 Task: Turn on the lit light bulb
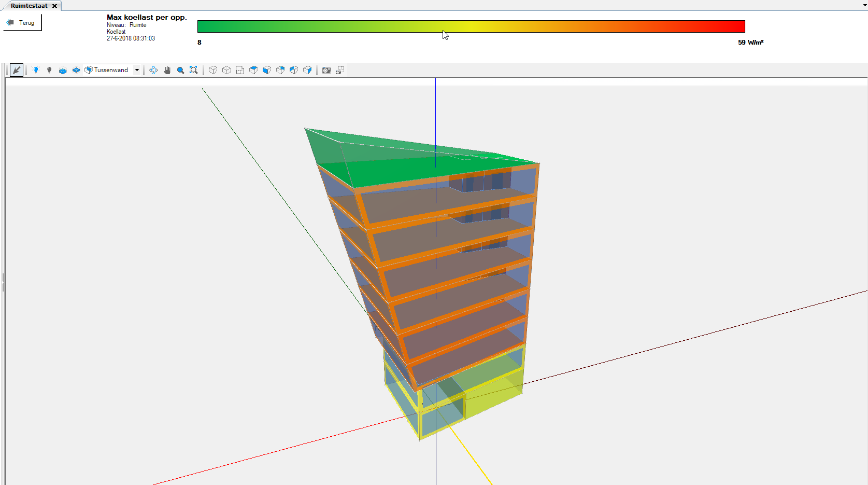pos(36,70)
